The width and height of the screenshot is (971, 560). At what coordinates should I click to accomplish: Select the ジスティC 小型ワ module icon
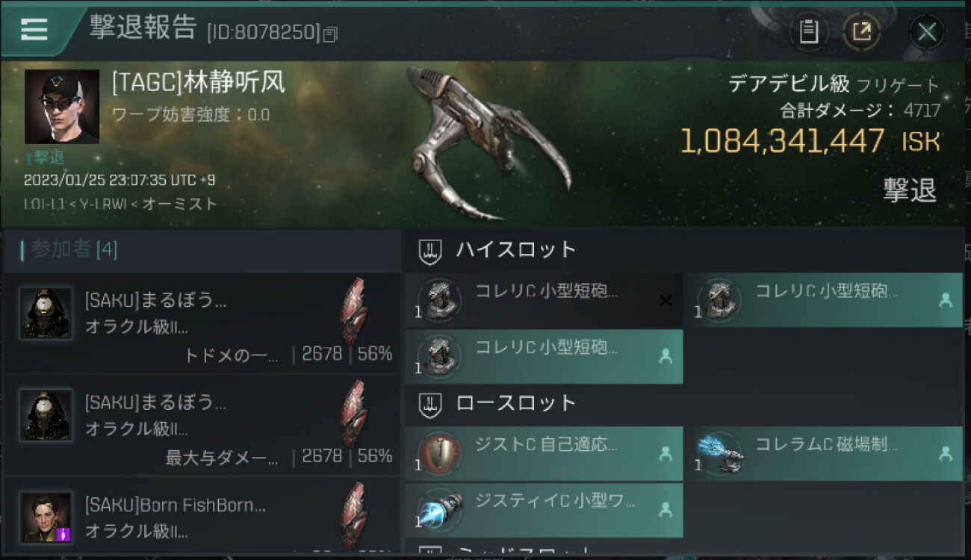pos(439,511)
